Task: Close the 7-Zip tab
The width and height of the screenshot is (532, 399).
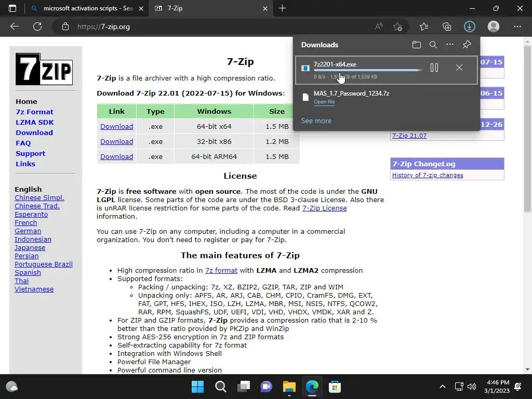Action: (265, 8)
